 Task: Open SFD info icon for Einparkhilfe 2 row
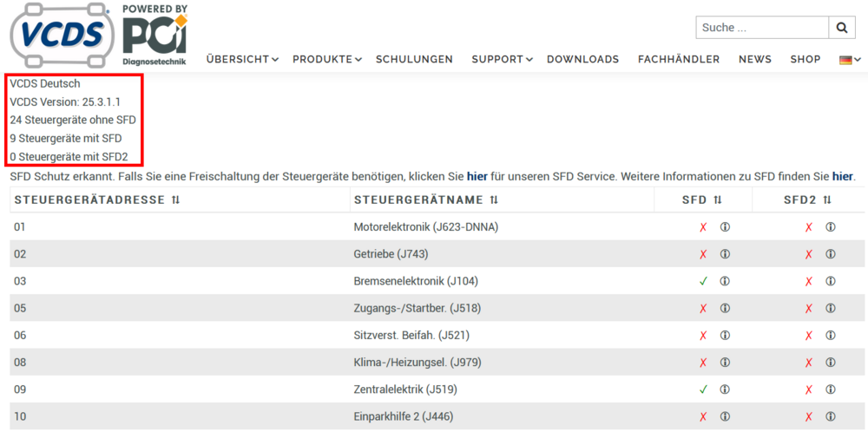pyautogui.click(x=725, y=416)
